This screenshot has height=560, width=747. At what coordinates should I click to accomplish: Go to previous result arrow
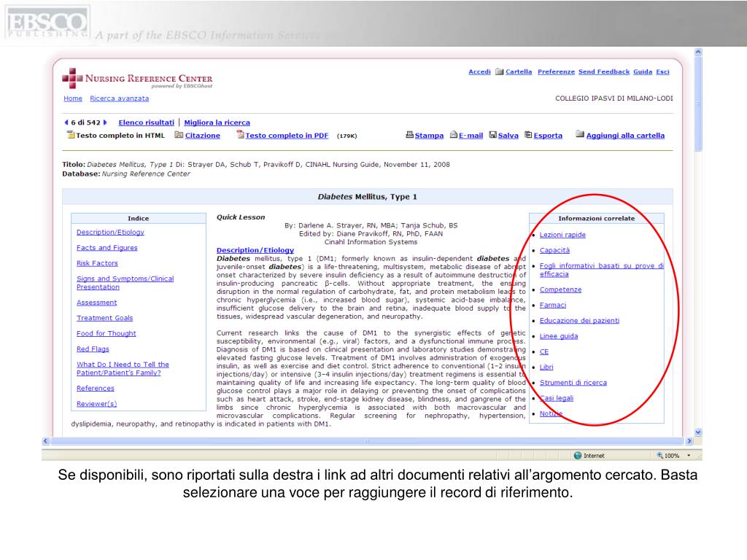(66, 122)
